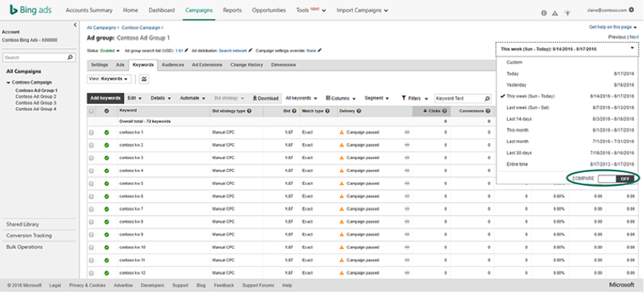Open account settings gear icon
Image resolution: width=644 pixels, height=293 pixels.
631,10
